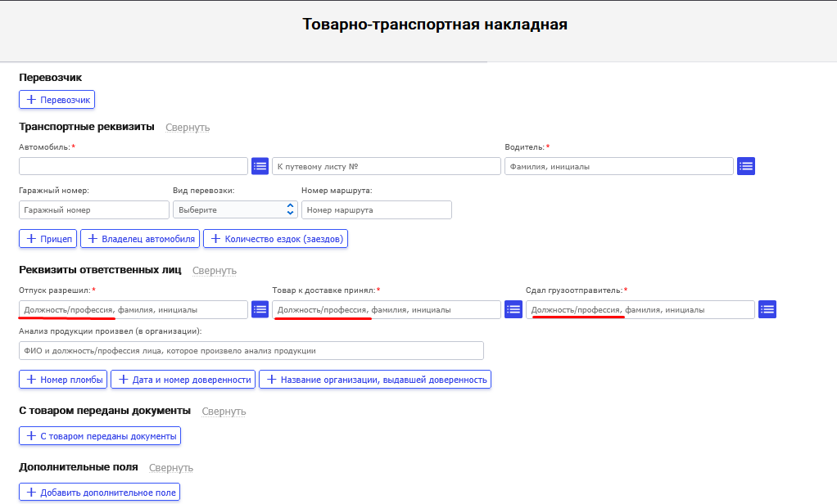Viewport: 837px width, 504px height.
Task: Click list icon beside Сдал грузоотправитель field
Action: (x=767, y=309)
